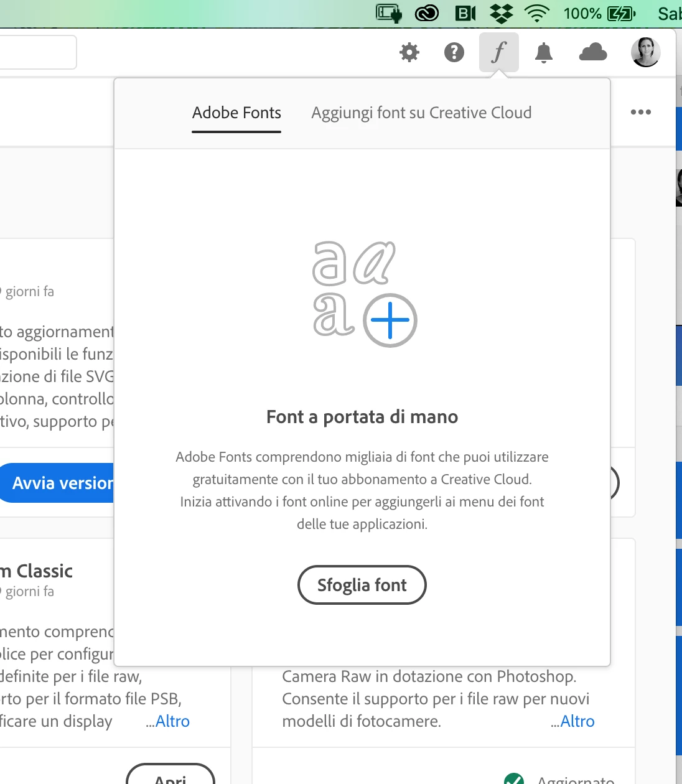Click the Sfoglia font button
The width and height of the screenshot is (682, 784).
pos(362,585)
